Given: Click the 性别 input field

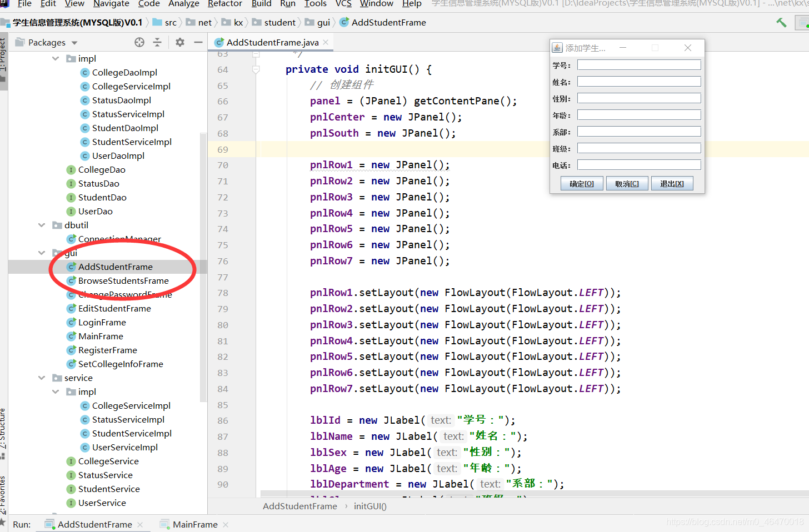Looking at the screenshot, I should tap(639, 98).
